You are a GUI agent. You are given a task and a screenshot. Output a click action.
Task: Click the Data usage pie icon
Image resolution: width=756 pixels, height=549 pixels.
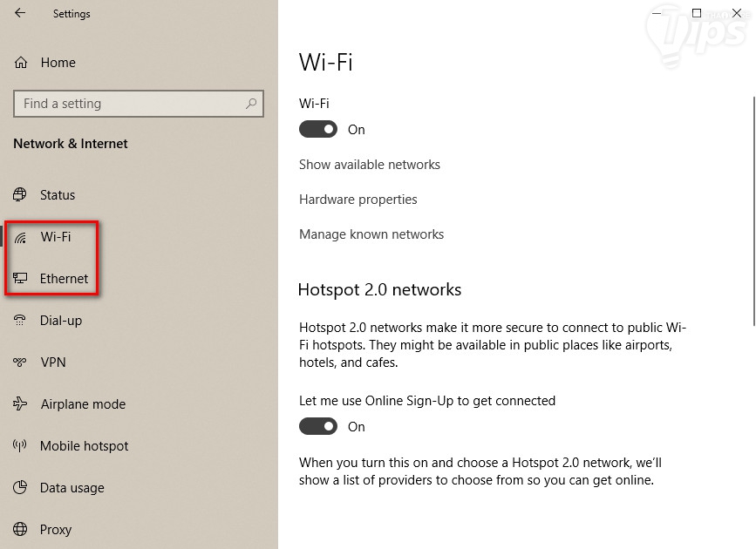[21, 488]
